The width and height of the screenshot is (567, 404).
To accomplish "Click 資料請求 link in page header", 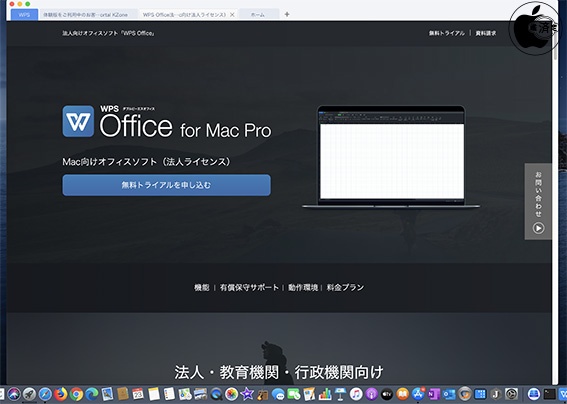I will coord(486,33).
